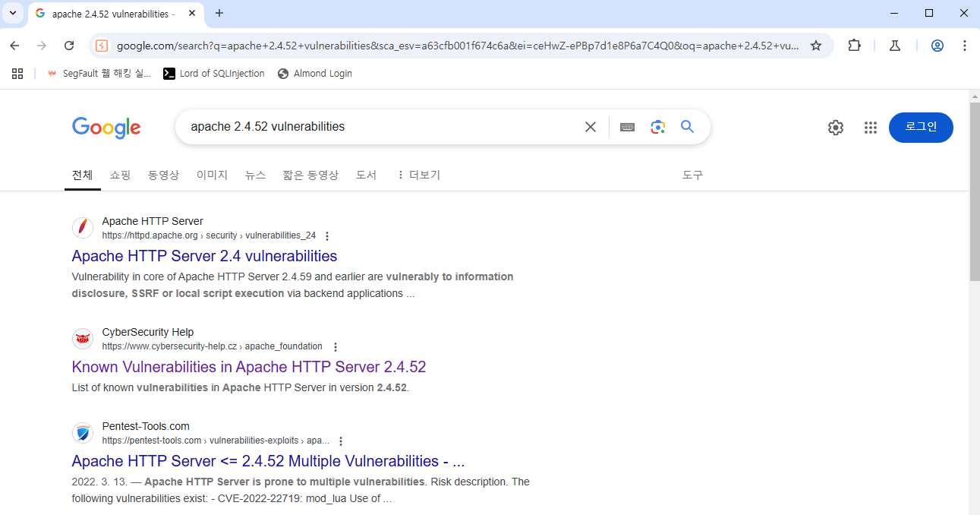Bookmark this page with the star icon

[x=816, y=46]
